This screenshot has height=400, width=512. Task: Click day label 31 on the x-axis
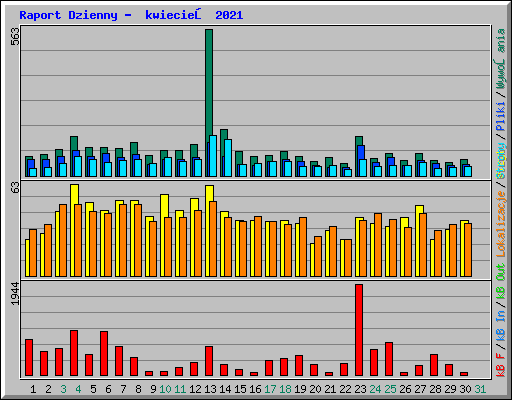[x=480, y=389]
